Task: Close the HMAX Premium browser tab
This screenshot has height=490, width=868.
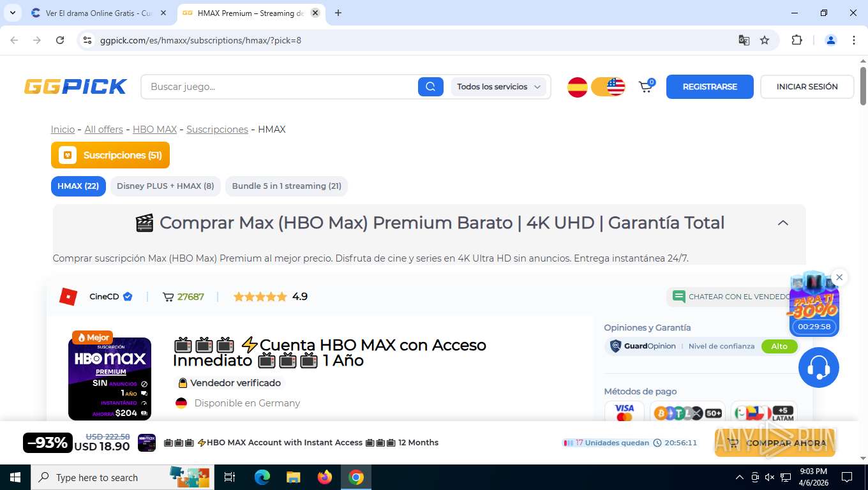Action: point(316,13)
